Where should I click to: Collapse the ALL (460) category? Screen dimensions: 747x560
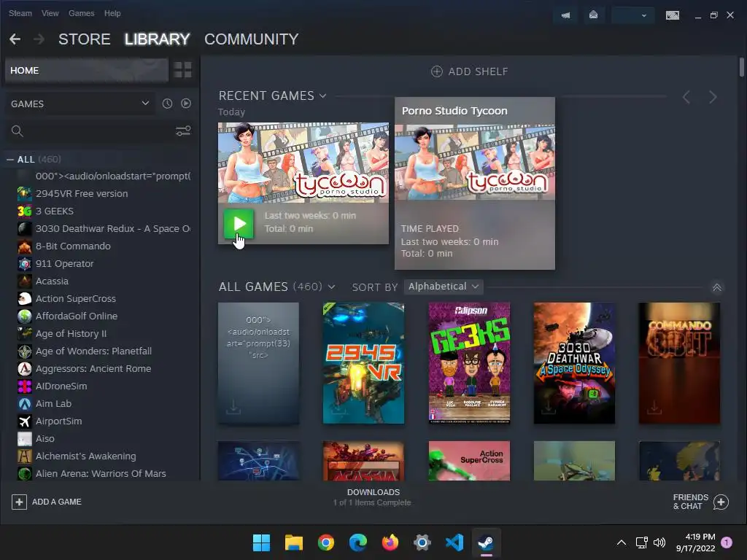pyautogui.click(x=10, y=160)
